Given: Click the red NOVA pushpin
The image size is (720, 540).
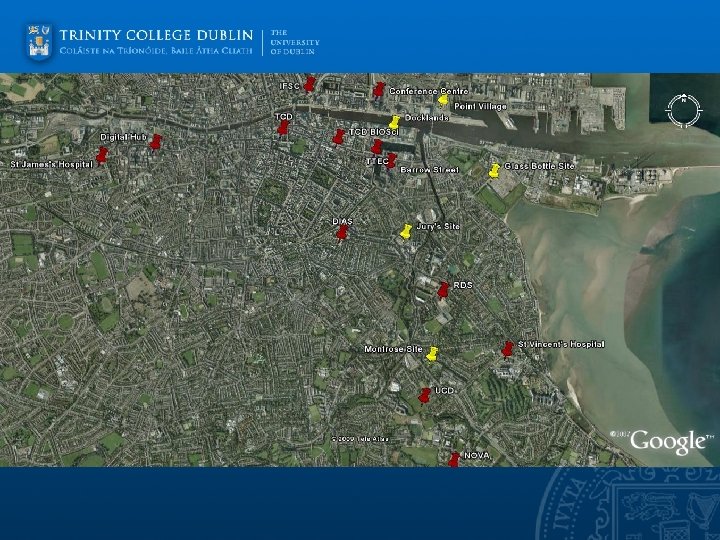Looking at the screenshot, I should (x=454, y=460).
